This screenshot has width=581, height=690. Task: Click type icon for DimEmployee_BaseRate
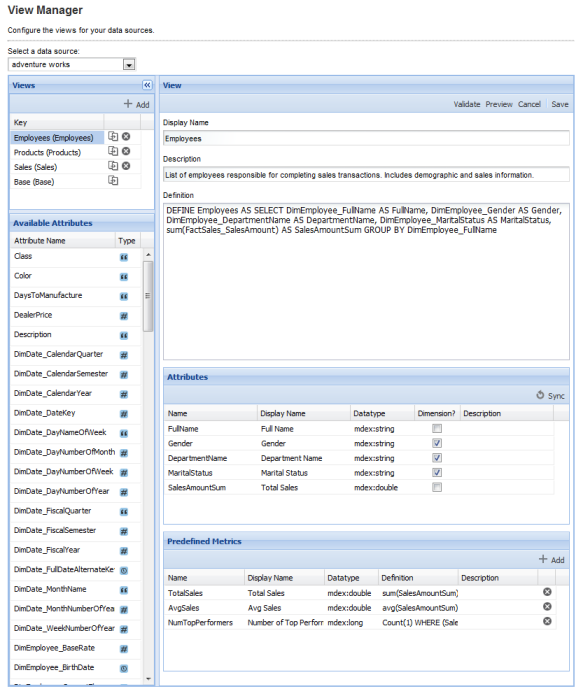tap(124, 649)
